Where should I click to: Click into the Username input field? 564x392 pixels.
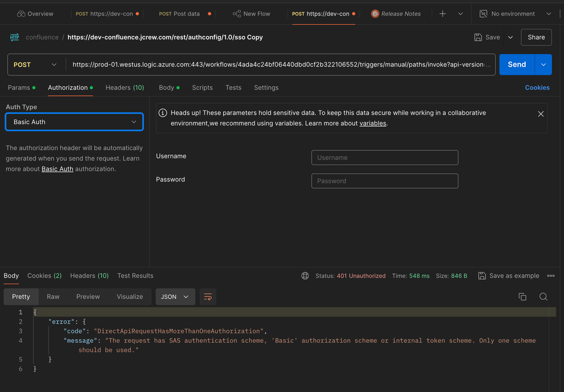coord(384,157)
